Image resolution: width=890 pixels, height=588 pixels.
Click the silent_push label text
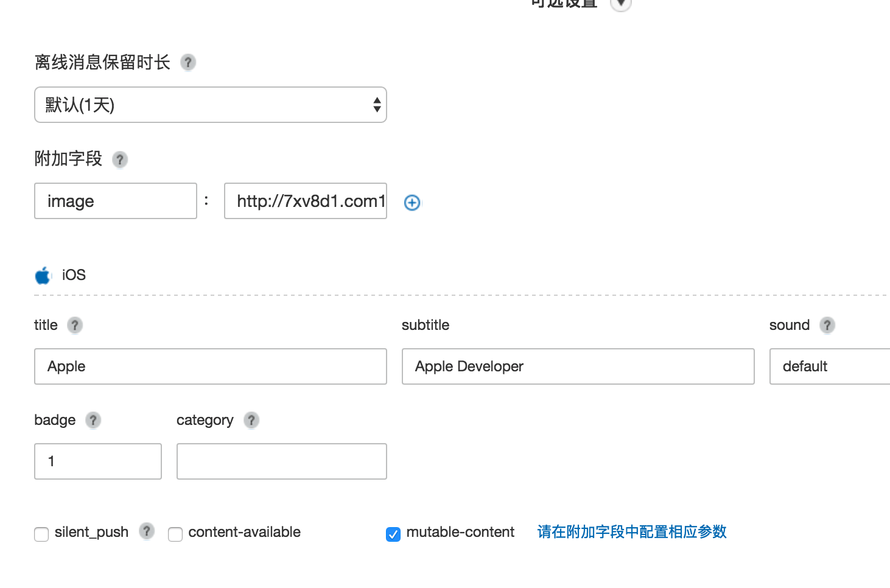tap(91, 532)
